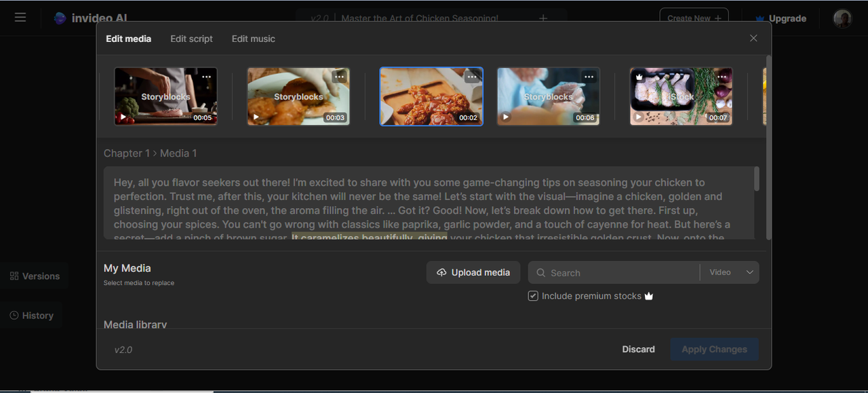The width and height of the screenshot is (868, 393).
Task: Click the search magnifier icon
Action: 541,272
